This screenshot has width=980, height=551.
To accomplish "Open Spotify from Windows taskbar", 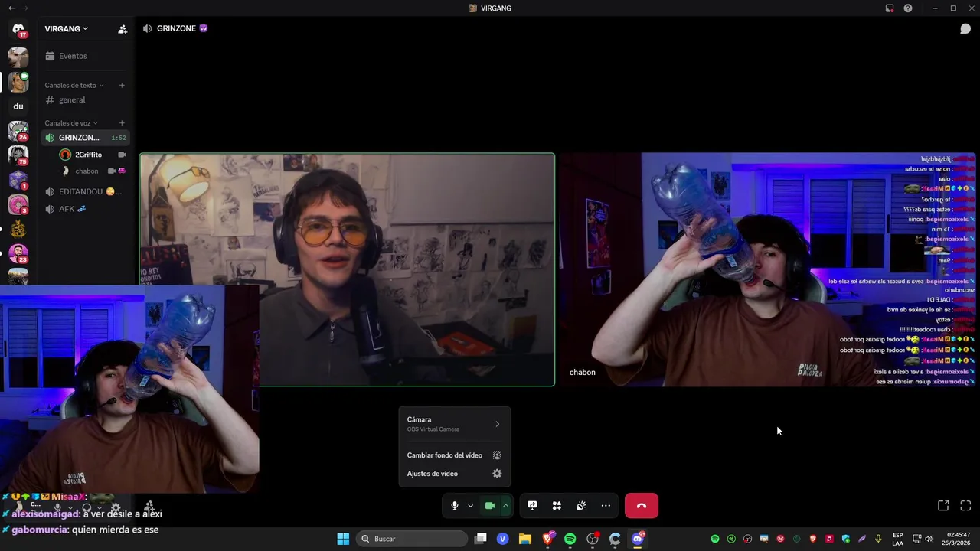I will (570, 539).
